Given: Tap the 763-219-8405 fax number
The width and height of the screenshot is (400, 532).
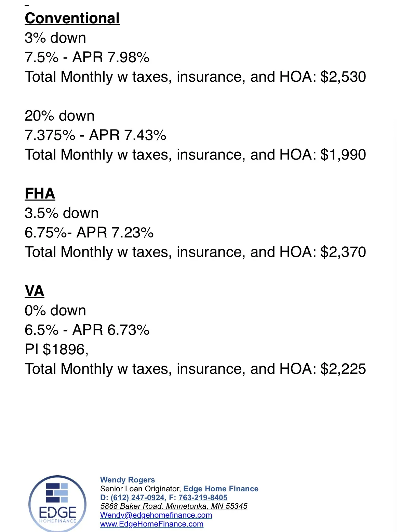Looking at the screenshot, I should (x=203, y=497).
